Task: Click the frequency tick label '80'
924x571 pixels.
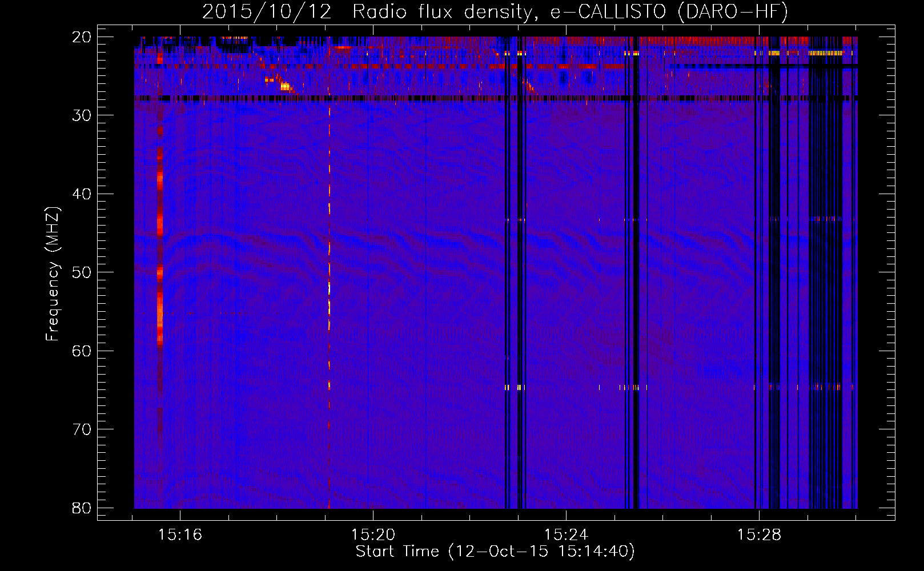Action: point(82,508)
